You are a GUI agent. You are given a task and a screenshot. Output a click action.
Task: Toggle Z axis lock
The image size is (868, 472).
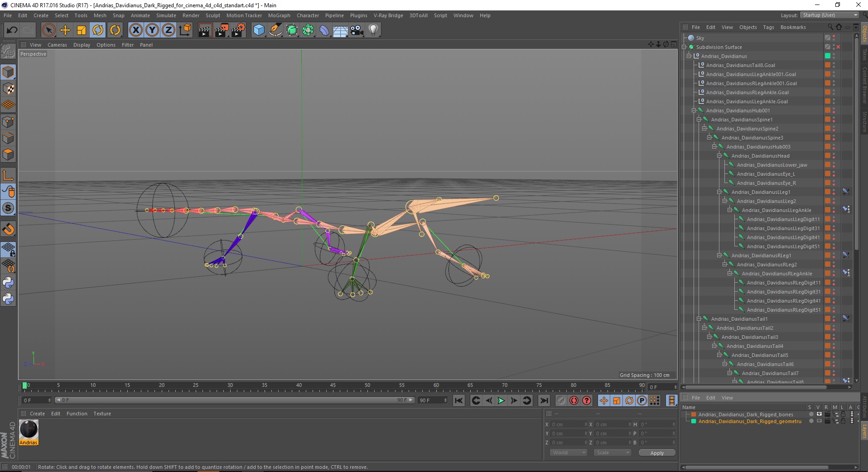(x=169, y=30)
